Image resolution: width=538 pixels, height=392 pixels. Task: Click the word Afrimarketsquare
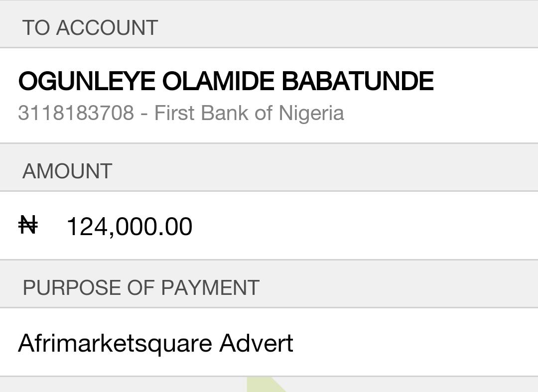coord(115,343)
